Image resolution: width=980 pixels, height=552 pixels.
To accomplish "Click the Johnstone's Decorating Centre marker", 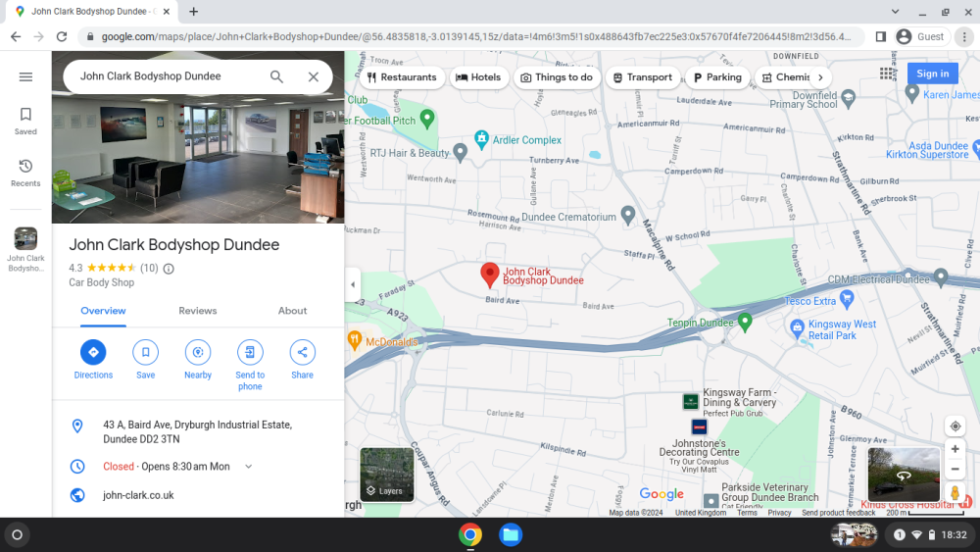I will click(700, 427).
